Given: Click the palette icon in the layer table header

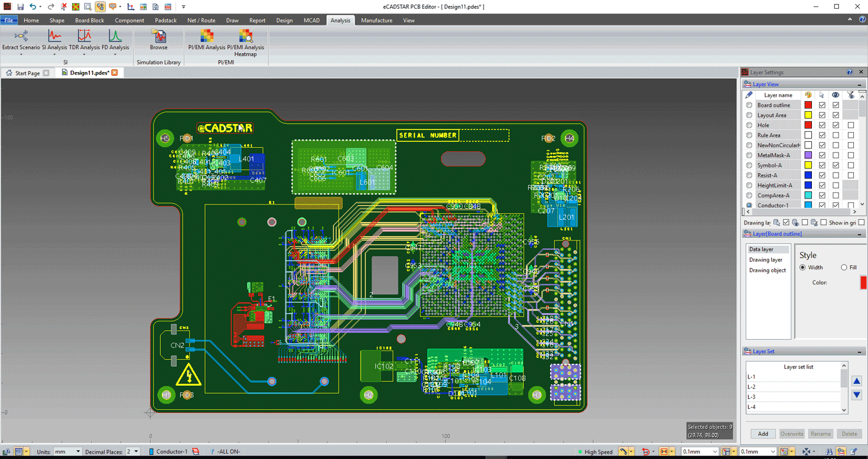Looking at the screenshot, I should [808, 95].
